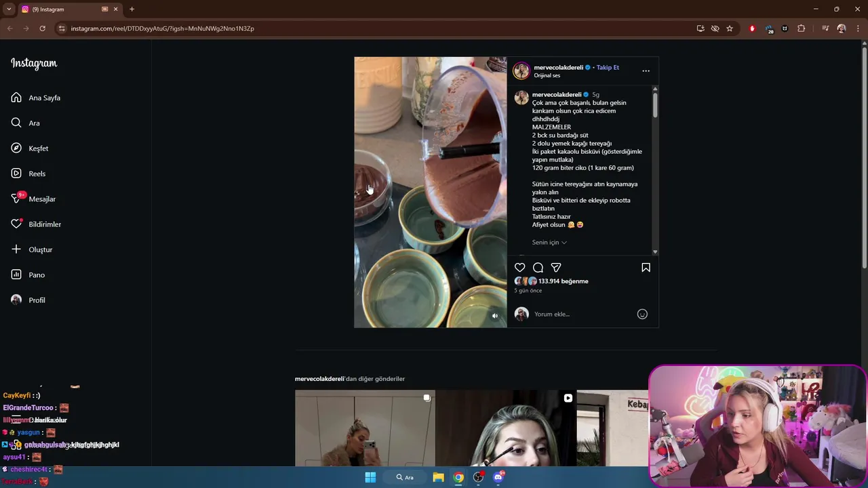Click Takip Et to follow
Screen dimensions: 868x488
tap(608, 67)
